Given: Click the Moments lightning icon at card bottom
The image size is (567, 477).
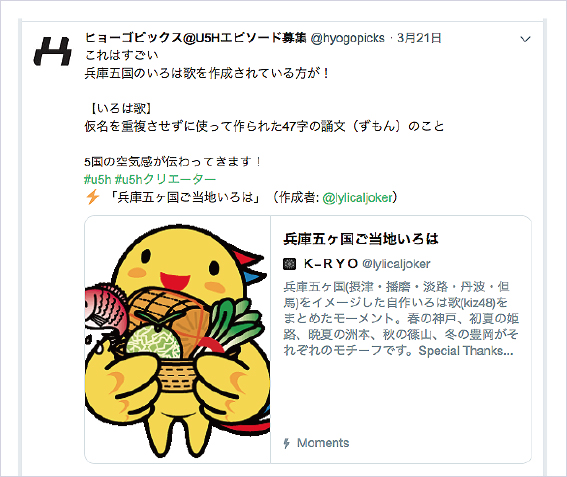Looking at the screenshot, I should coord(287,443).
